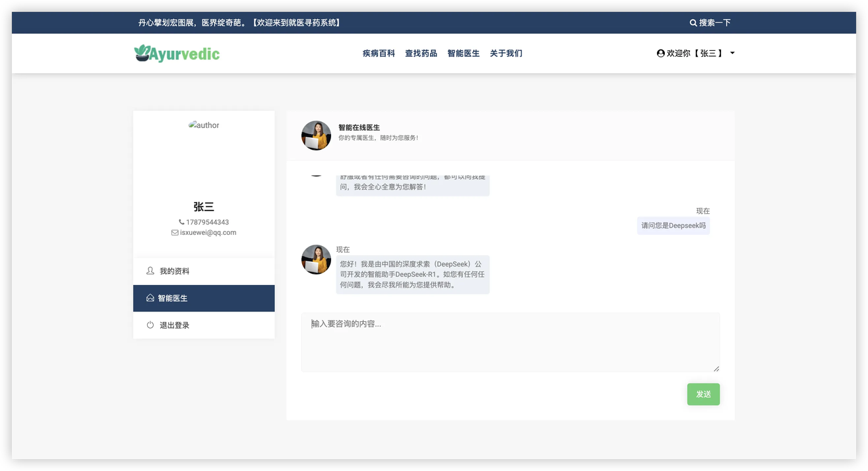This screenshot has height=471, width=868.
Task: Click the message 请问您是Deepseek吗
Action: coord(673,226)
